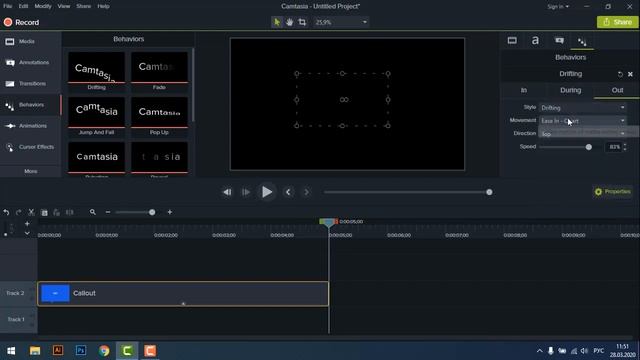Screen dimensions: 640x360
Task: Zoom out the timeline
Action: [108, 212]
